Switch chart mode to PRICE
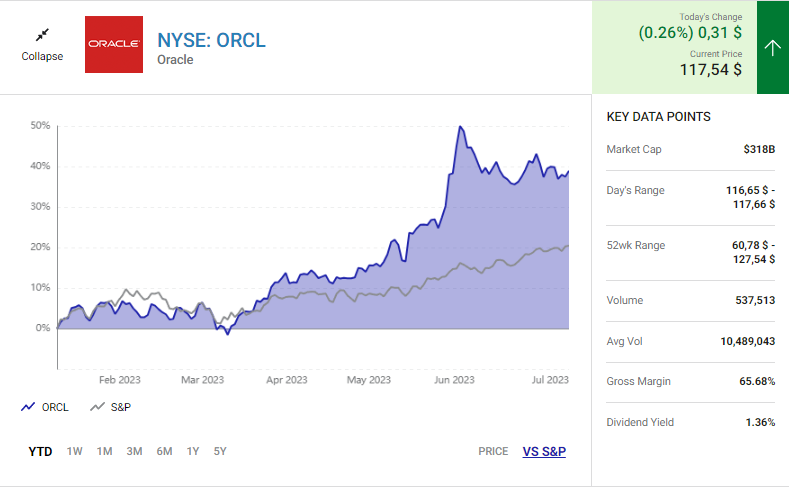 pos(493,451)
